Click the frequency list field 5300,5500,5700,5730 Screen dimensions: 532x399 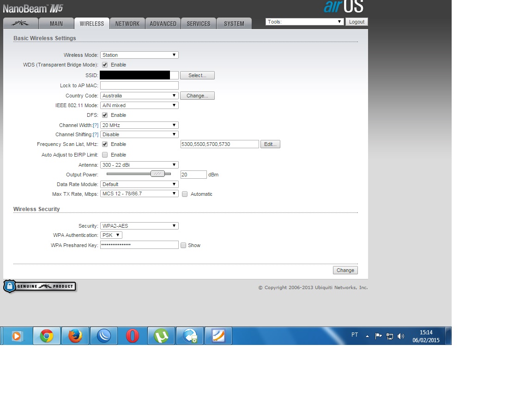219,144
